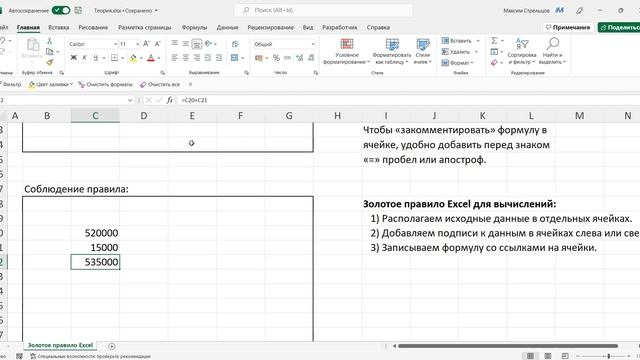The height and width of the screenshot is (360, 640).
Task: Click the comma style number icon
Action: (287, 58)
